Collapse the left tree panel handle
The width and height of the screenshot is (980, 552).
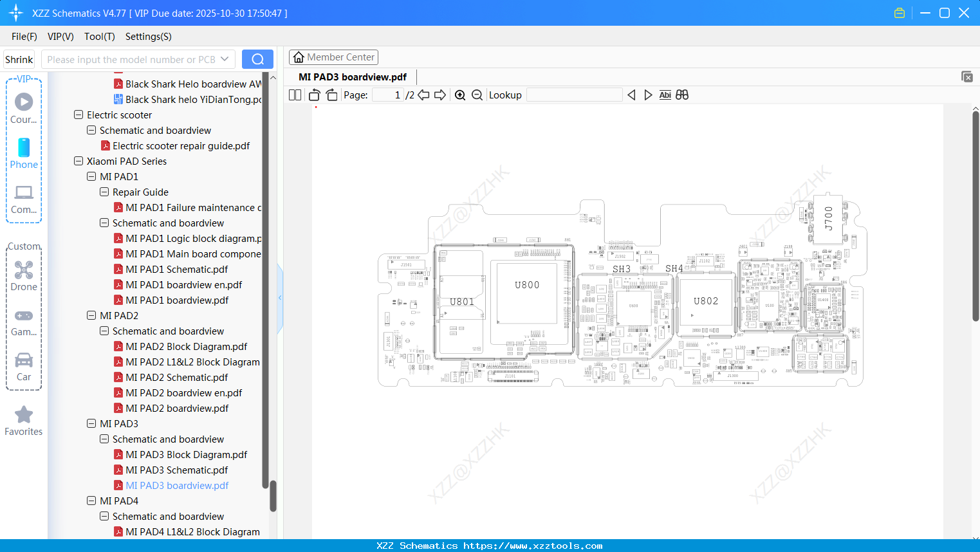[280, 298]
